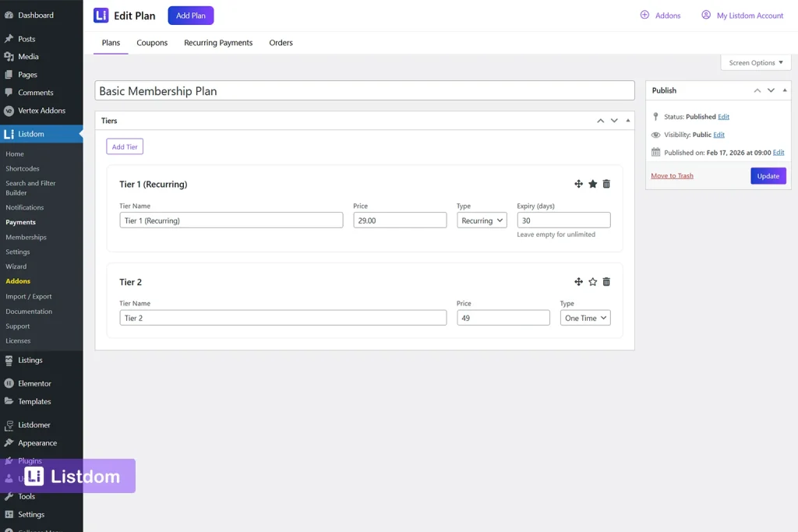Click the Basic Membership Plan title field
Screen dimensions: 798x532
pos(364,90)
